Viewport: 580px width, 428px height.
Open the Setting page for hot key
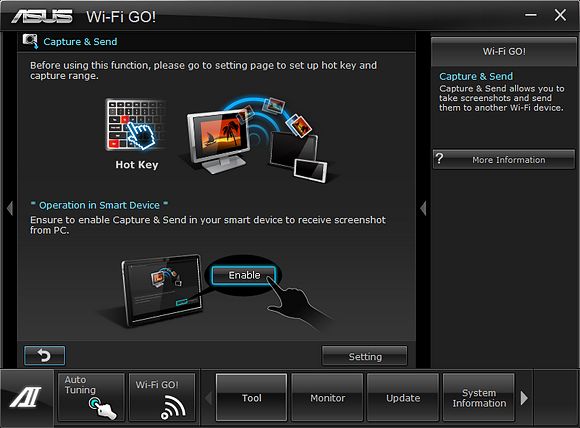coord(365,356)
